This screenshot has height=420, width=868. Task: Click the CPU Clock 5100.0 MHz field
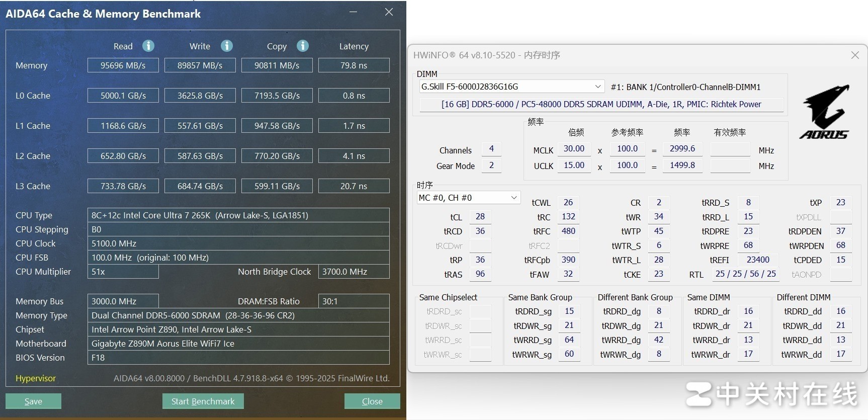(x=238, y=243)
